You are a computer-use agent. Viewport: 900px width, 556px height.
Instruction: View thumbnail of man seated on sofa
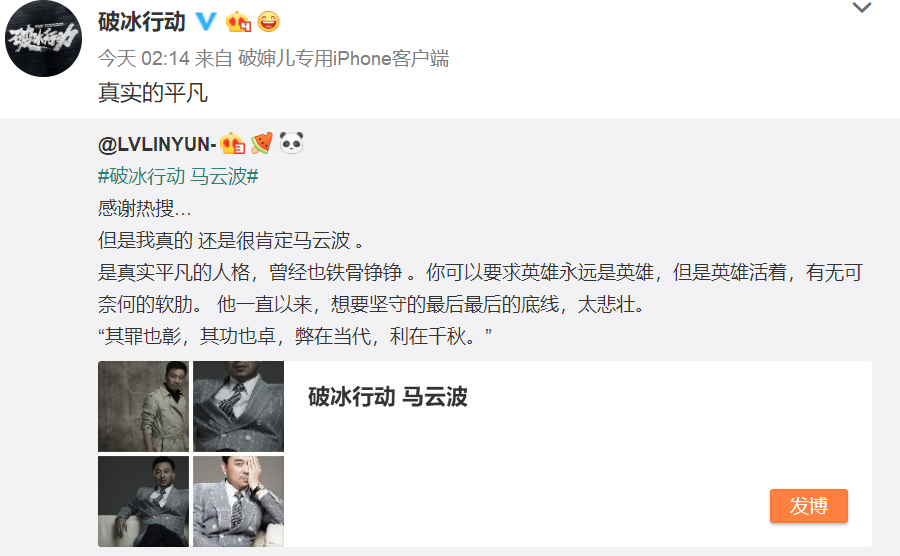click(143, 501)
